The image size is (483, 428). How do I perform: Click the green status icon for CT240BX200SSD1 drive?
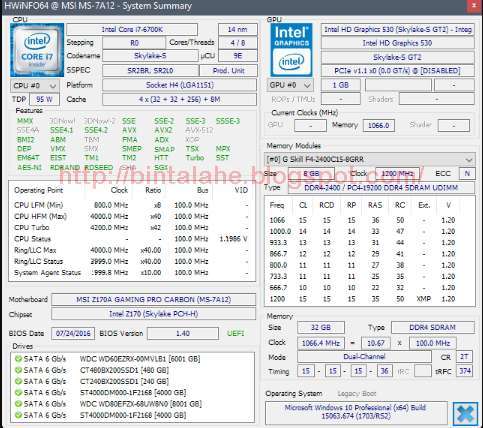18,381
